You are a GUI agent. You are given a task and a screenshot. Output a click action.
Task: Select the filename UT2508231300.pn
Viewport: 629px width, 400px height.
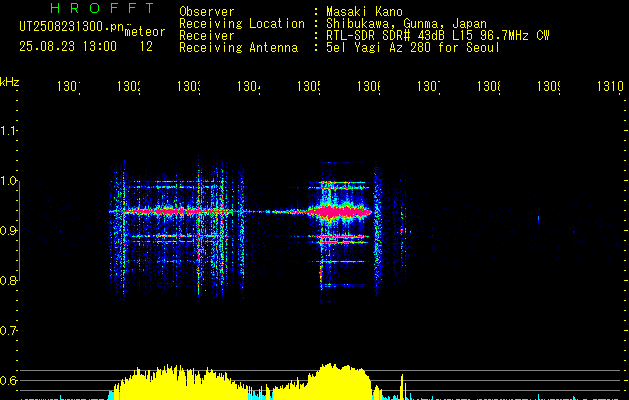click(71, 27)
